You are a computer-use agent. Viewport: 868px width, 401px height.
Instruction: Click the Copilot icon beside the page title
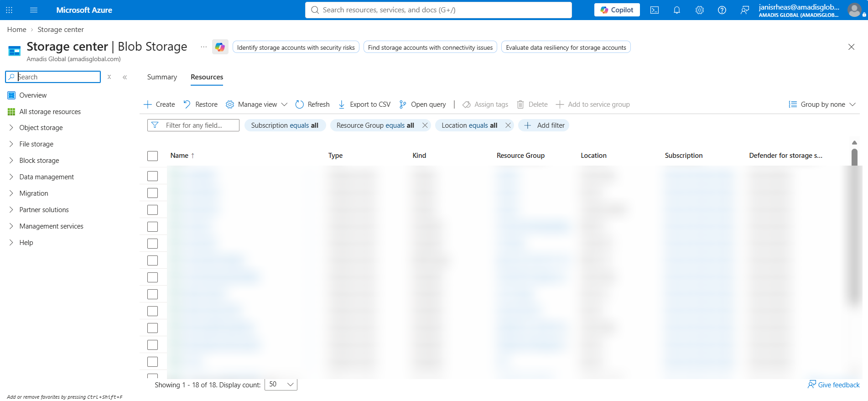pos(220,47)
